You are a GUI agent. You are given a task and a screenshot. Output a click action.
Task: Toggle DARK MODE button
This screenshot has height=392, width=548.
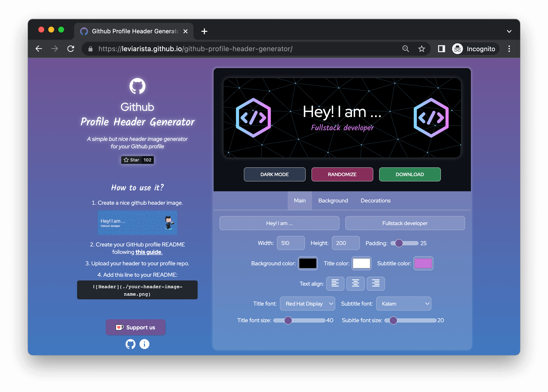[x=274, y=174]
